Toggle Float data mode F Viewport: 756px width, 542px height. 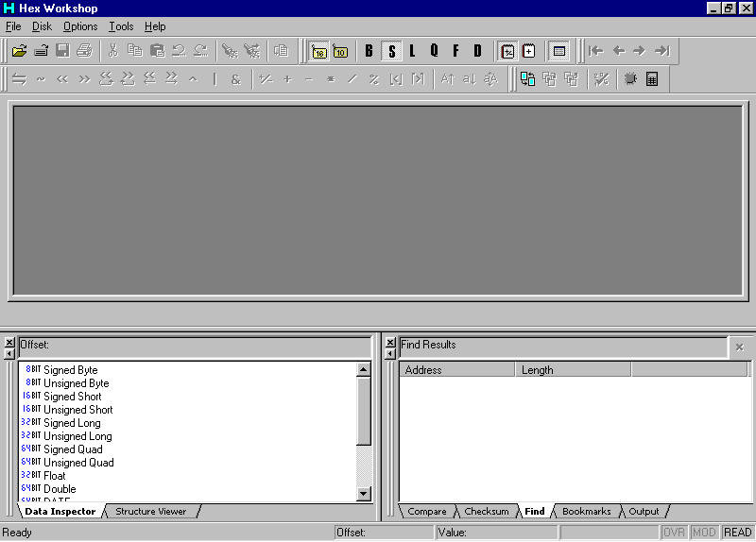pos(455,51)
